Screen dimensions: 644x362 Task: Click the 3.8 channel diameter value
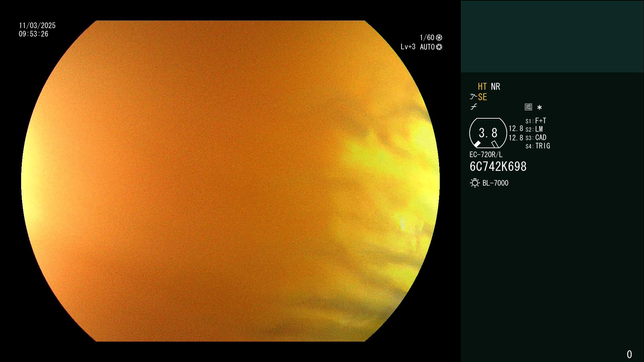coord(488,133)
